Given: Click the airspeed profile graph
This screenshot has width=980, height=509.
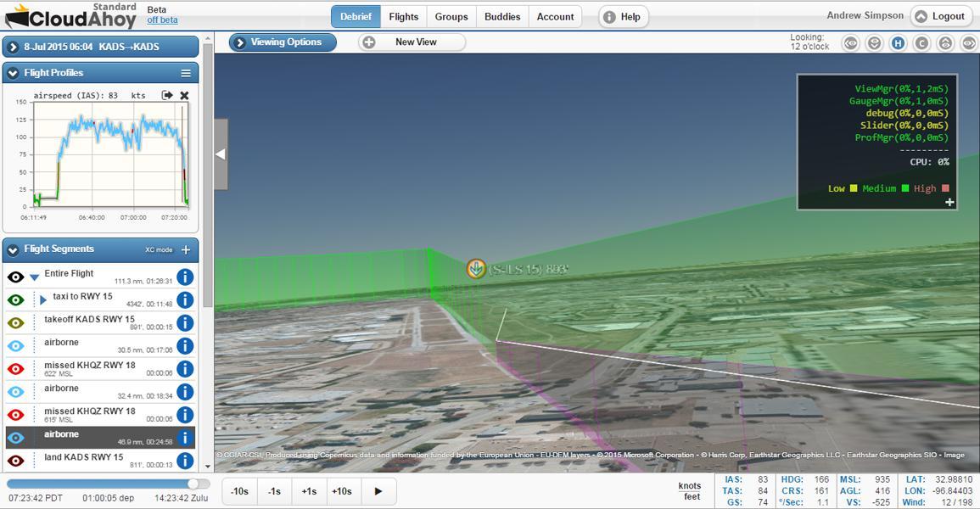Looking at the screenshot, I should [x=110, y=154].
